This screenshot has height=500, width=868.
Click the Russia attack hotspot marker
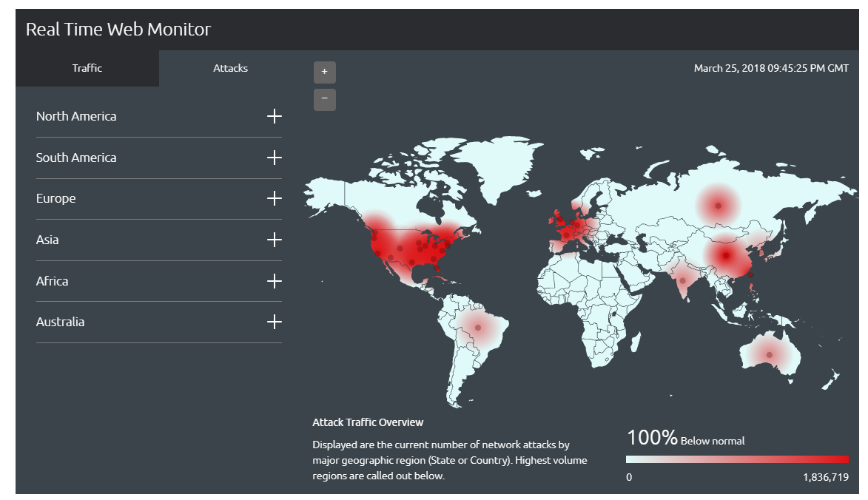point(716,206)
